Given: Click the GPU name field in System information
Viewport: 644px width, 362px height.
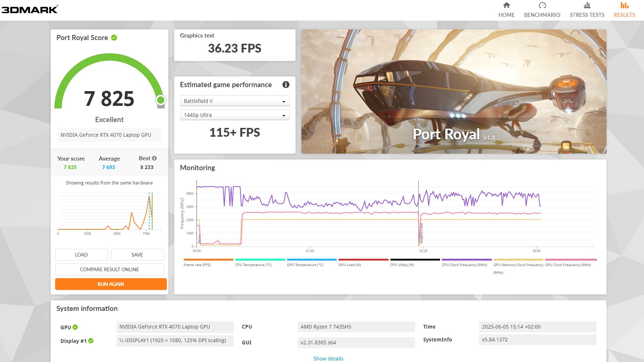Looking at the screenshot, I should coord(175,327).
